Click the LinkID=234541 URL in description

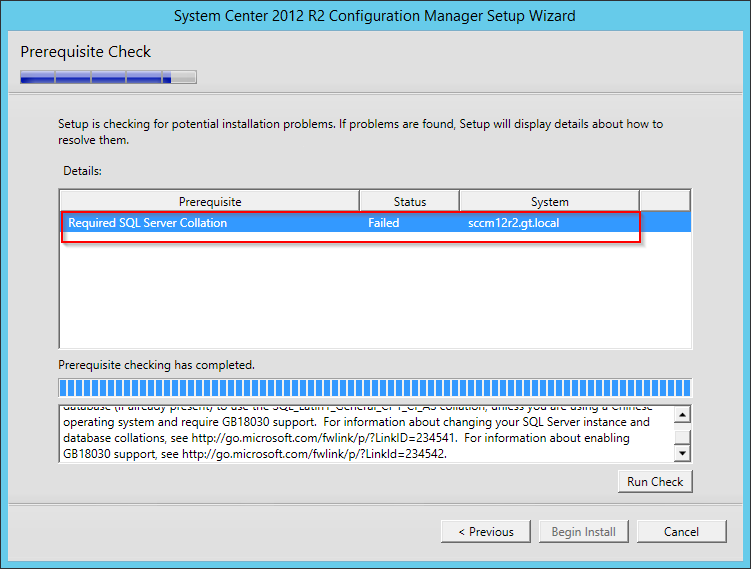(322, 438)
